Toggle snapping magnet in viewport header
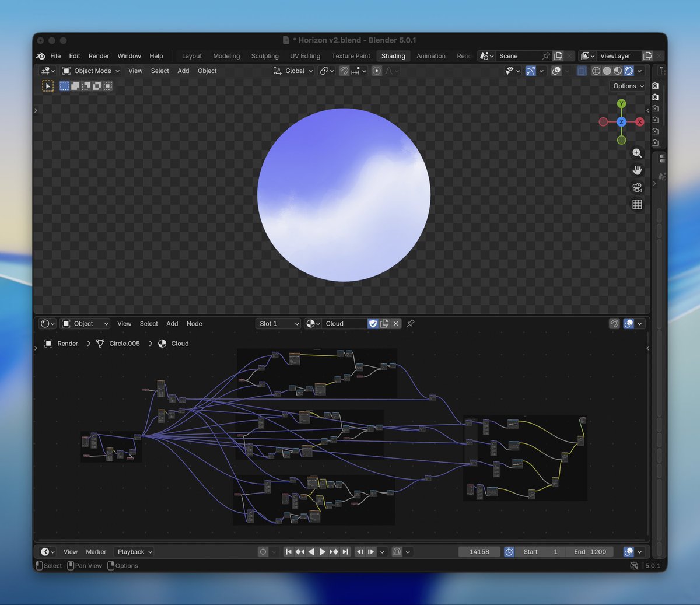Screen dimensions: 700x605 tap(344, 71)
